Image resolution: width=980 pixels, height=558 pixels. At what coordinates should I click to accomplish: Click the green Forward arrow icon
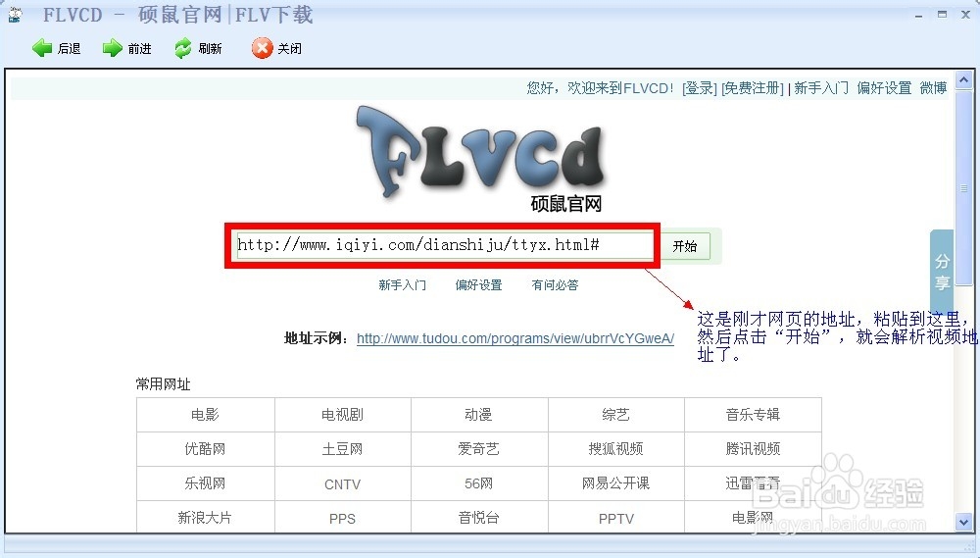[x=113, y=48]
